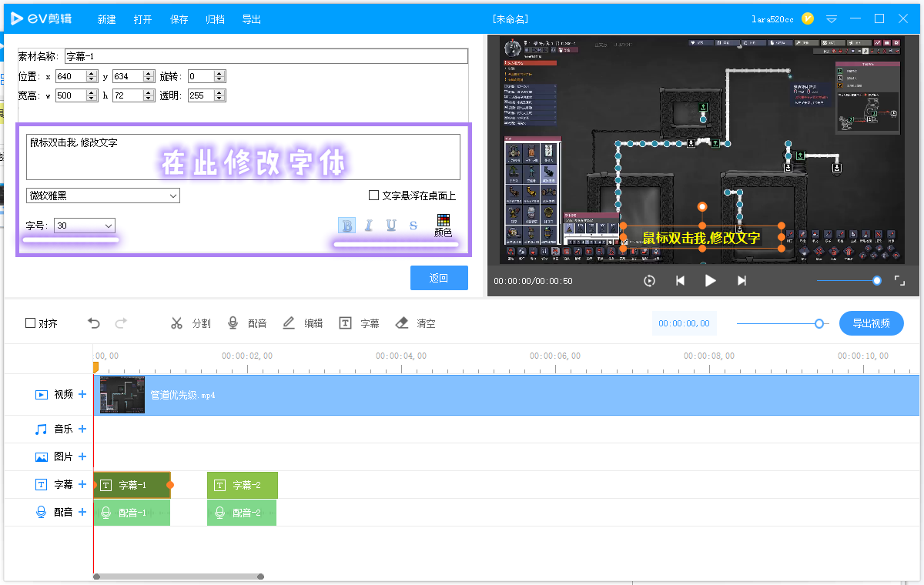This screenshot has width=924, height=585.
Task: Play the preview video
Action: [711, 281]
